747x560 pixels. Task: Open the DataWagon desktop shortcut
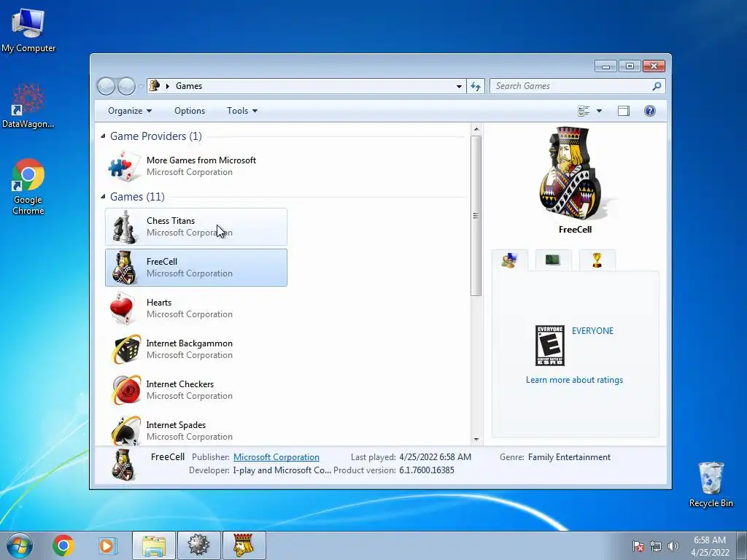[28, 106]
